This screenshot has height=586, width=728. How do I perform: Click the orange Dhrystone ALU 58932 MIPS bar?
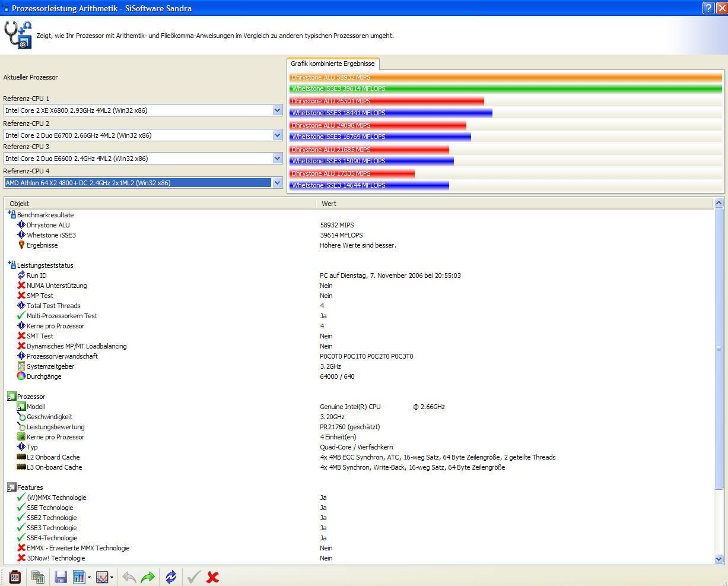506,77
